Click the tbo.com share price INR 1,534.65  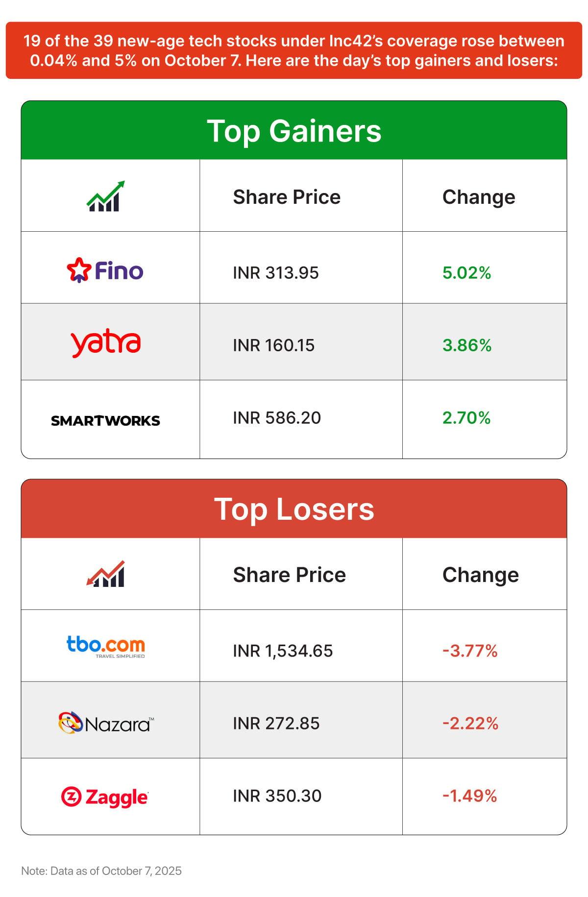coord(283,651)
